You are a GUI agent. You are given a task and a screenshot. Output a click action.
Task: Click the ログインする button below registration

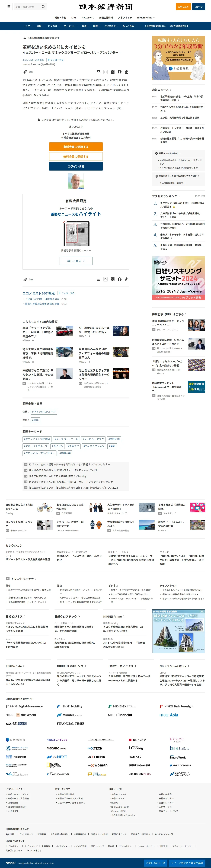pos(76,166)
